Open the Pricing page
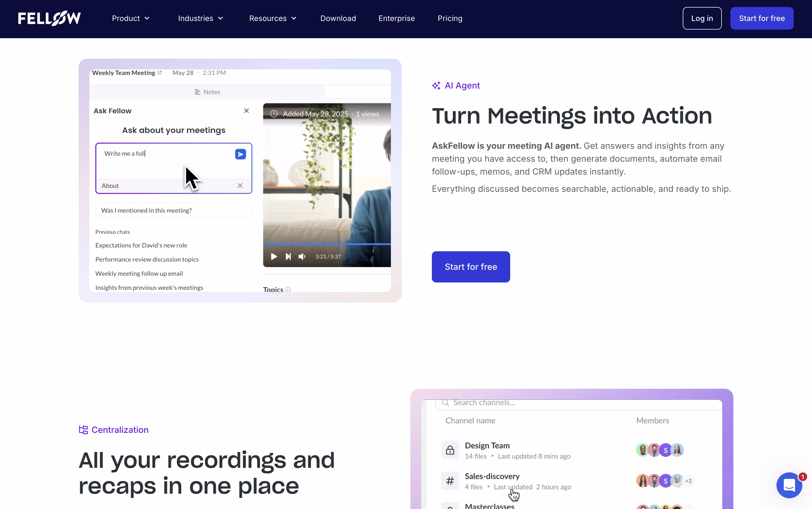Image resolution: width=812 pixels, height=509 pixels. coord(450,19)
